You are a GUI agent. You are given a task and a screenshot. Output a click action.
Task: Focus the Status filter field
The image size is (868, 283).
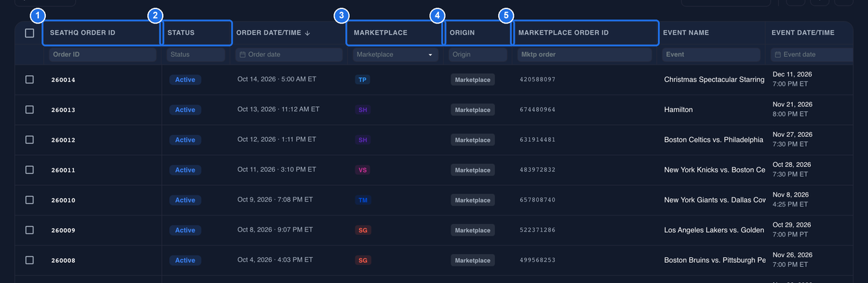click(198, 54)
